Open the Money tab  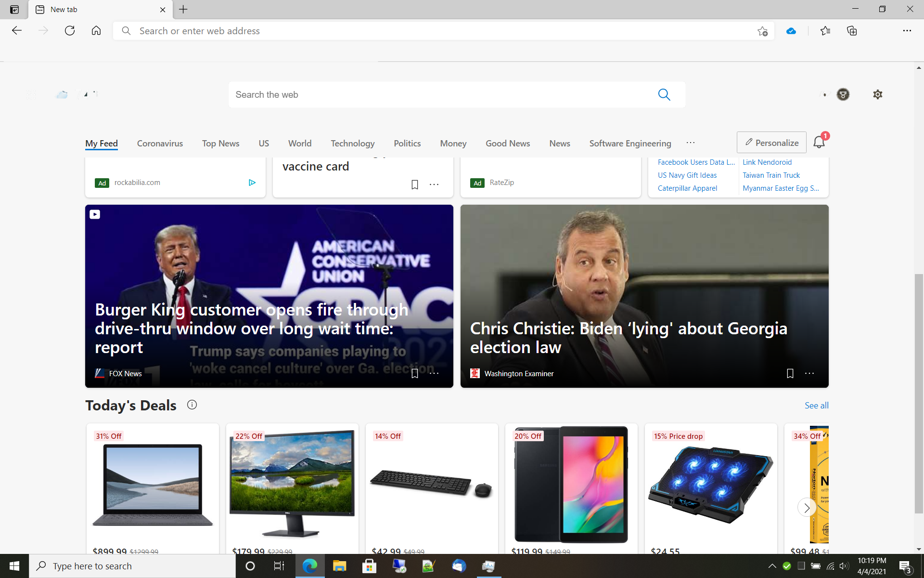click(453, 144)
